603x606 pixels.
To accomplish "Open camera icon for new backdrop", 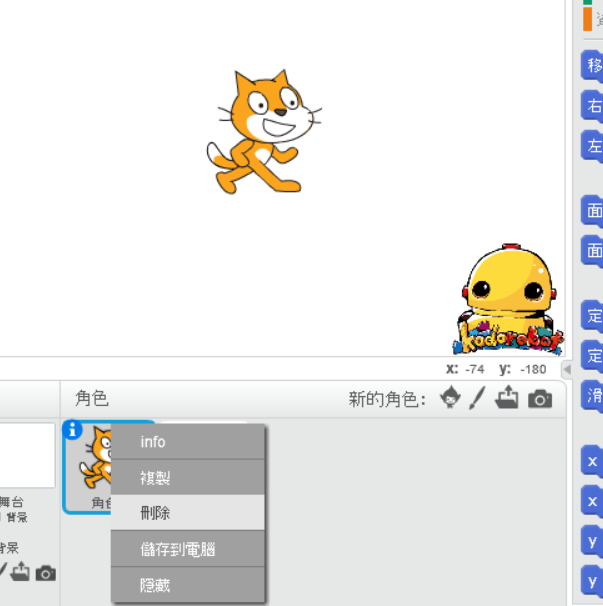I will pos(46,573).
